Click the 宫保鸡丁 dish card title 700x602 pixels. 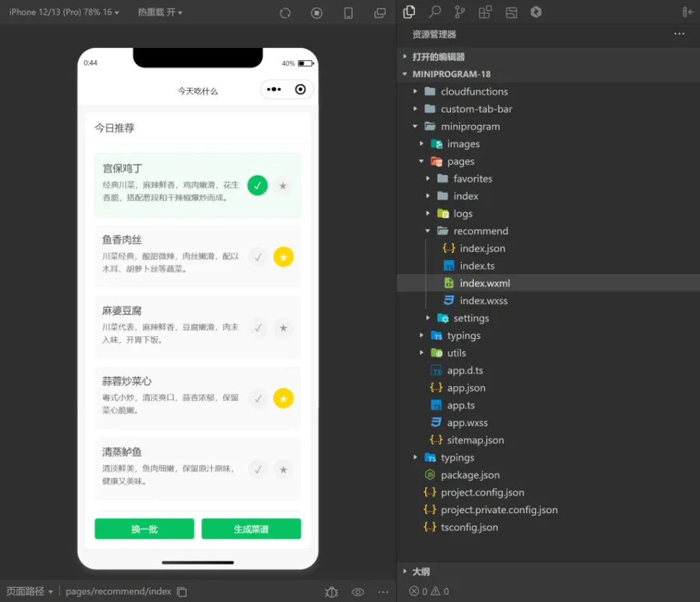click(x=123, y=168)
